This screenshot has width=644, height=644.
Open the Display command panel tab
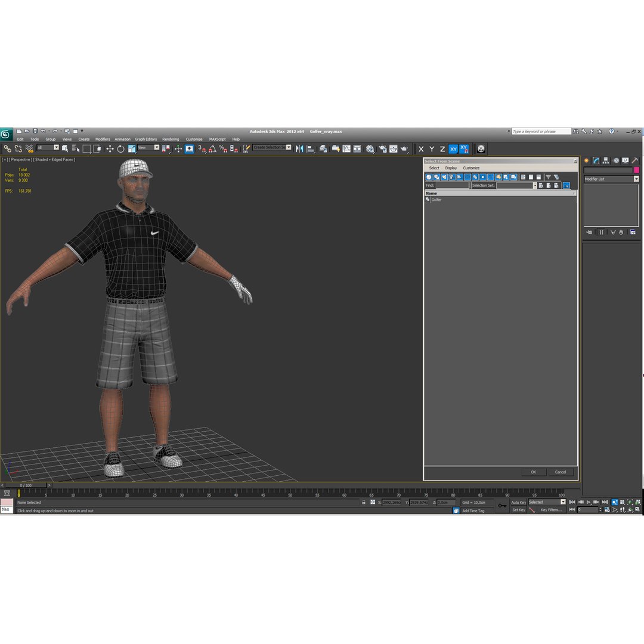click(625, 160)
